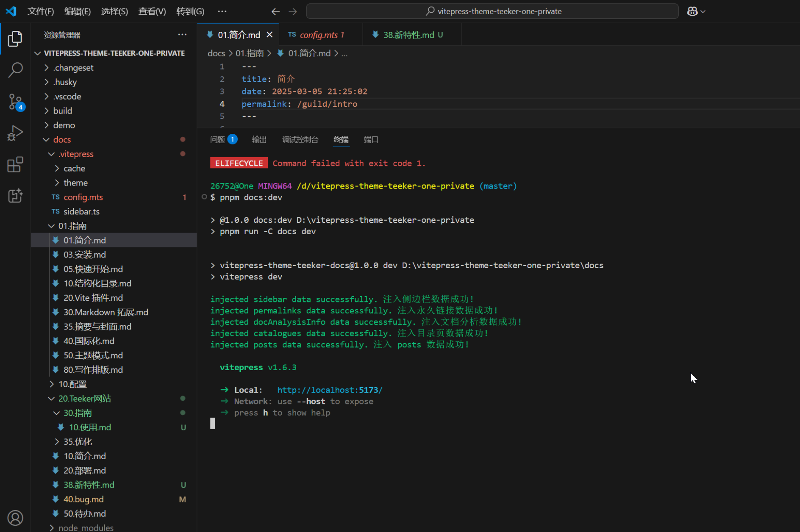Open 03.安装.md in the file tree
Viewport: 800px width, 532px height.
(x=114, y=255)
